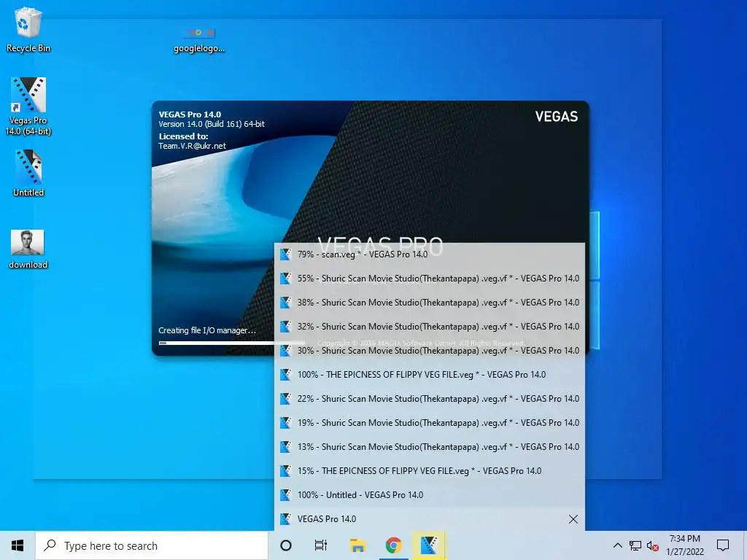
Task: Open File Explorer from the taskbar
Action: (x=357, y=545)
